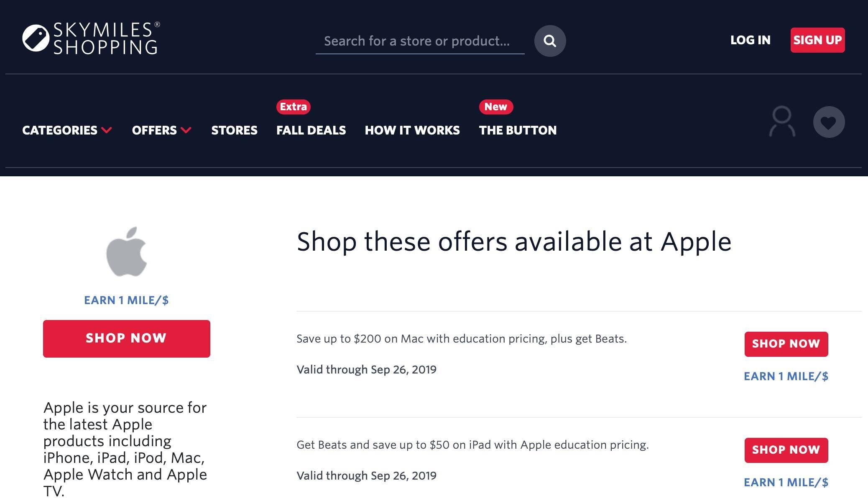Shop Now for the iPad education pricing offer
The width and height of the screenshot is (868, 503).
[x=786, y=450]
